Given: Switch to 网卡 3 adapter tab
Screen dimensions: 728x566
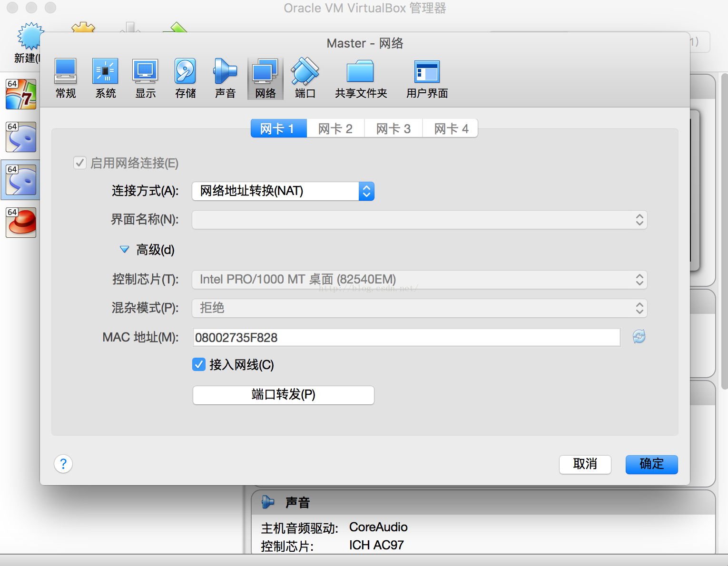Looking at the screenshot, I should coord(394,128).
